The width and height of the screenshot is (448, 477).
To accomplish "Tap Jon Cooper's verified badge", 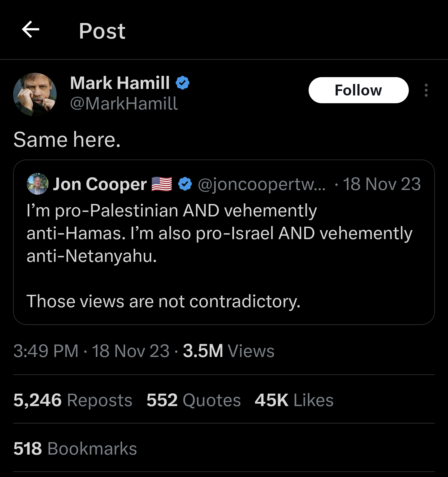I will tap(185, 184).
